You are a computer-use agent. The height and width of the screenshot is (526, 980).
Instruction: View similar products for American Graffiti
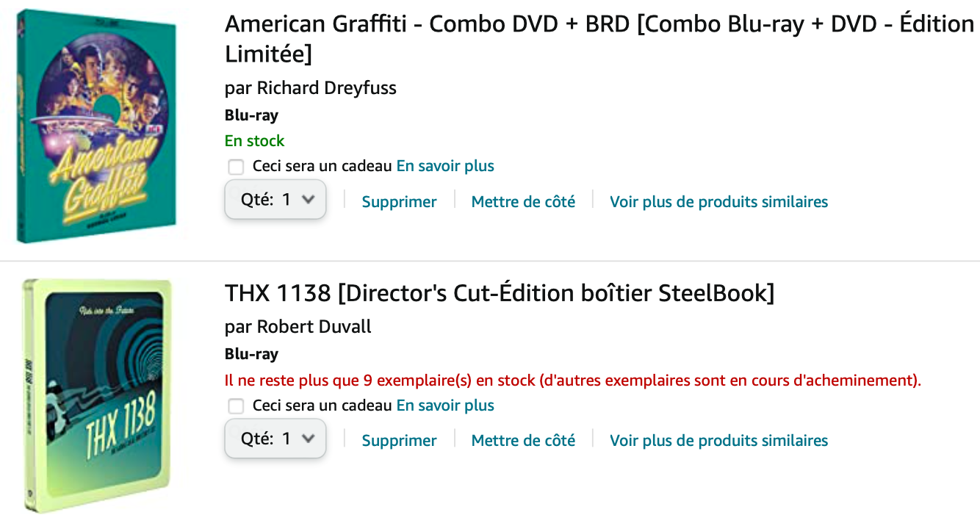click(718, 202)
